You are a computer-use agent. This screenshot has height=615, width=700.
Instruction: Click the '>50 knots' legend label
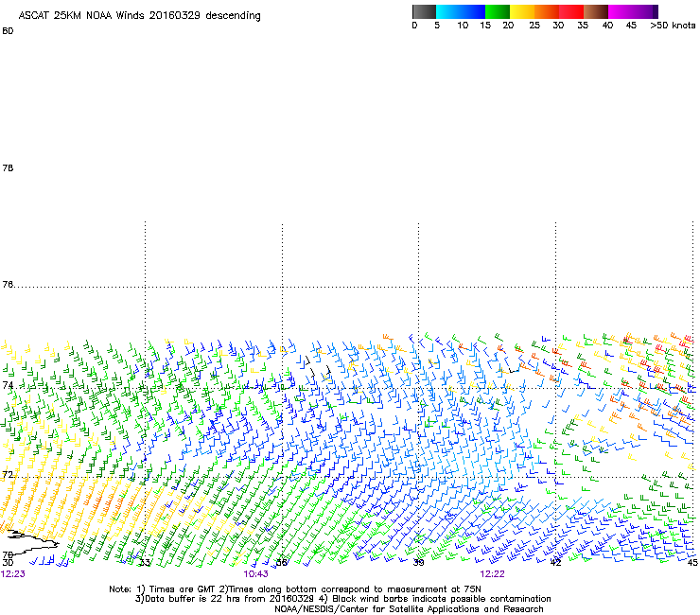(x=673, y=26)
